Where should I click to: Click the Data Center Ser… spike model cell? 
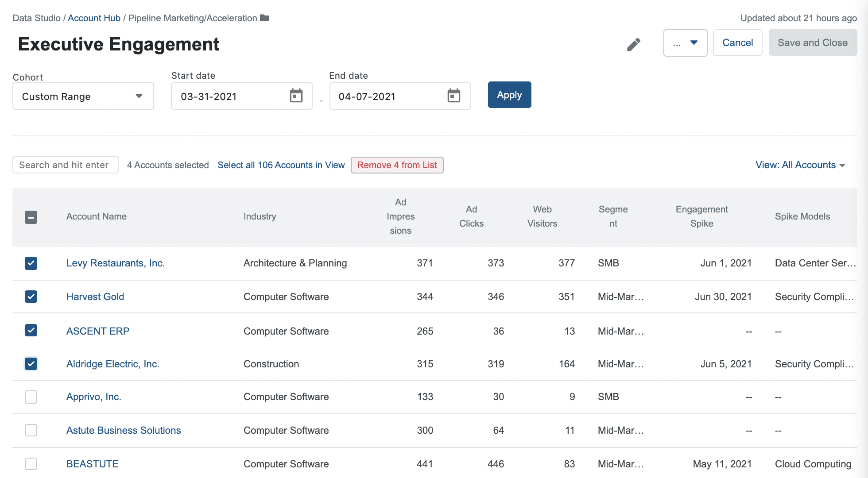815,263
